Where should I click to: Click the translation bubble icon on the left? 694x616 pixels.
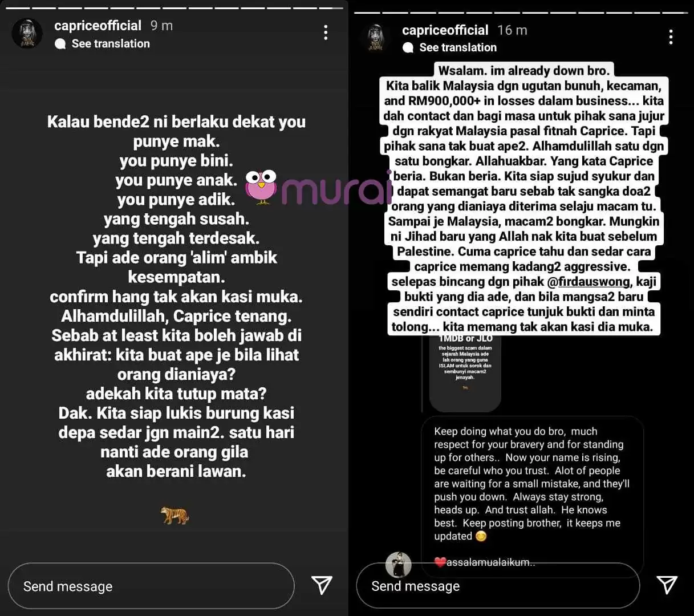click(60, 44)
